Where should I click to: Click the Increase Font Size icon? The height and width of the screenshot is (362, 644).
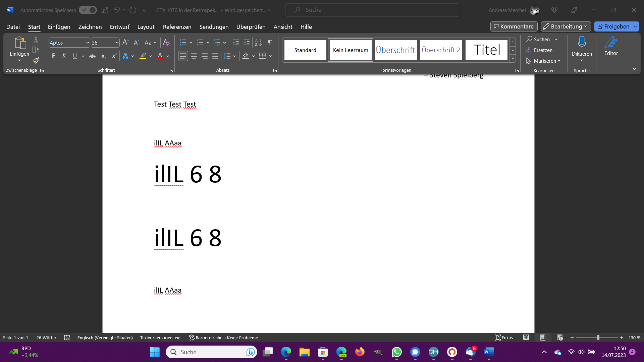coord(125,43)
